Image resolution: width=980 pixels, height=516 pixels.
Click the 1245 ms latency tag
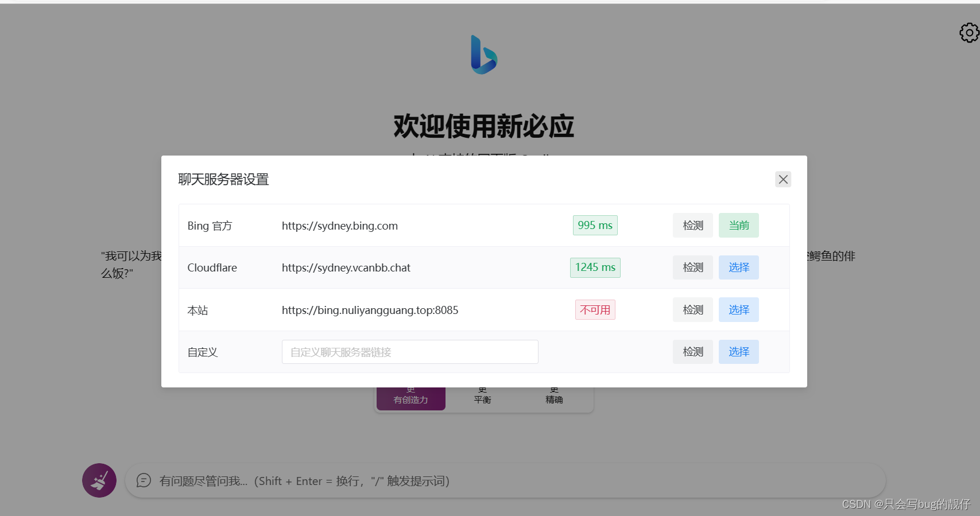[x=595, y=267]
